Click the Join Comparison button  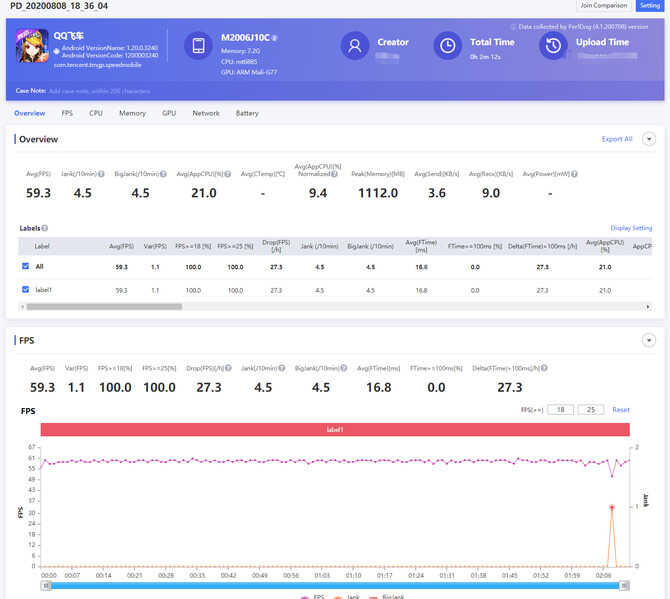pos(603,6)
